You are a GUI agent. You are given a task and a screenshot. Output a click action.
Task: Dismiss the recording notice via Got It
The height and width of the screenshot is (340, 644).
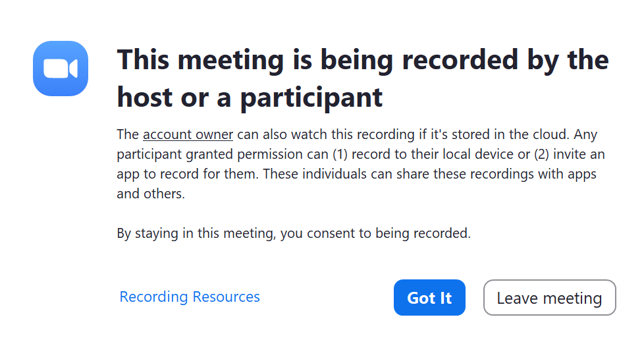(x=429, y=298)
